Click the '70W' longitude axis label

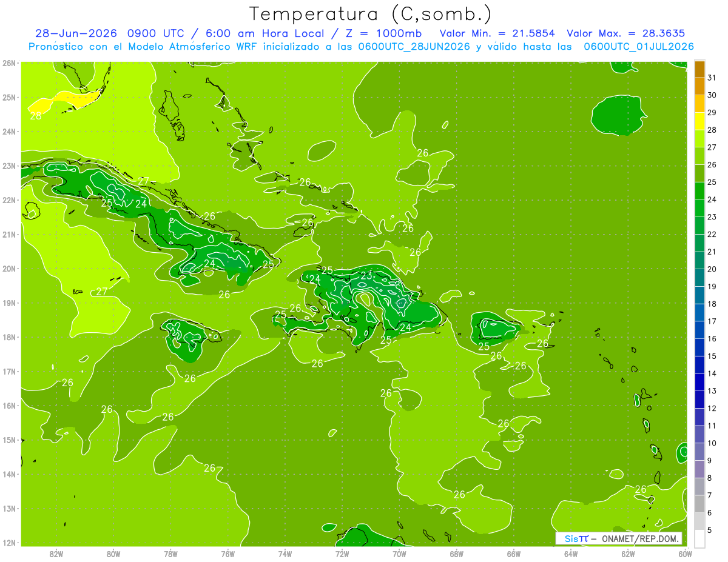pyautogui.click(x=399, y=554)
